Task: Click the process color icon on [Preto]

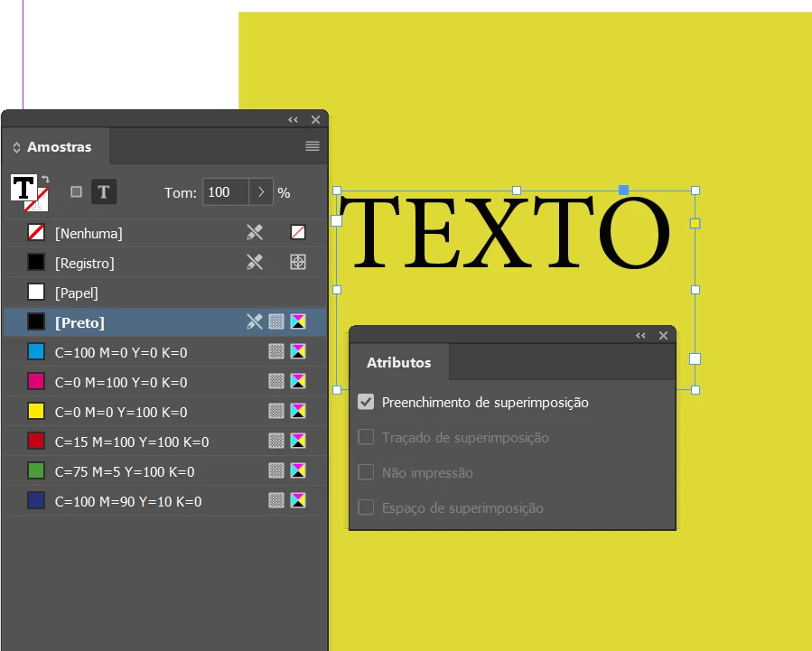Action: click(x=276, y=321)
